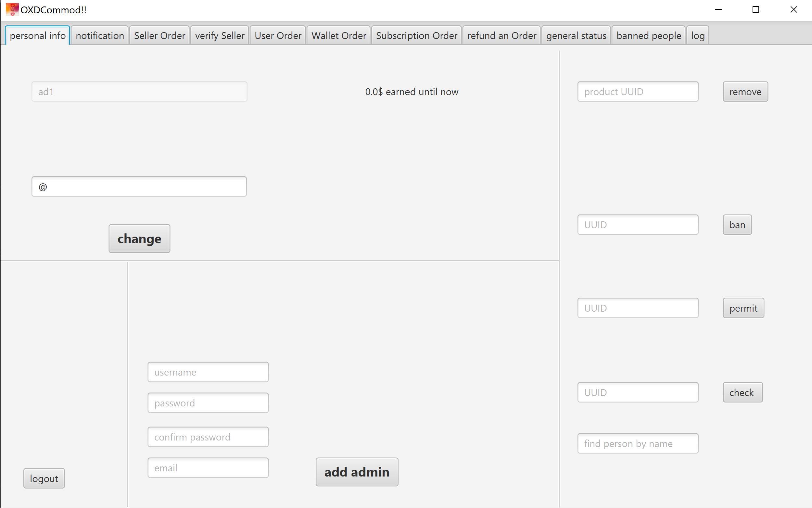This screenshot has width=812, height=508.
Task: Focus the product UUID input field
Action: pyautogui.click(x=638, y=92)
